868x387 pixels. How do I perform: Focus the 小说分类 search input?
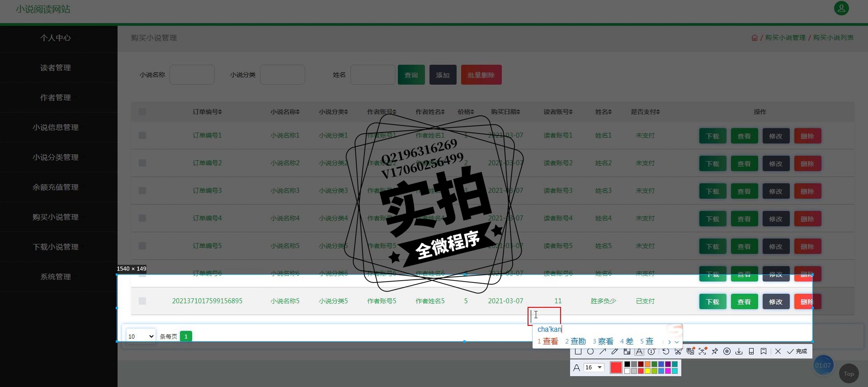click(x=283, y=75)
